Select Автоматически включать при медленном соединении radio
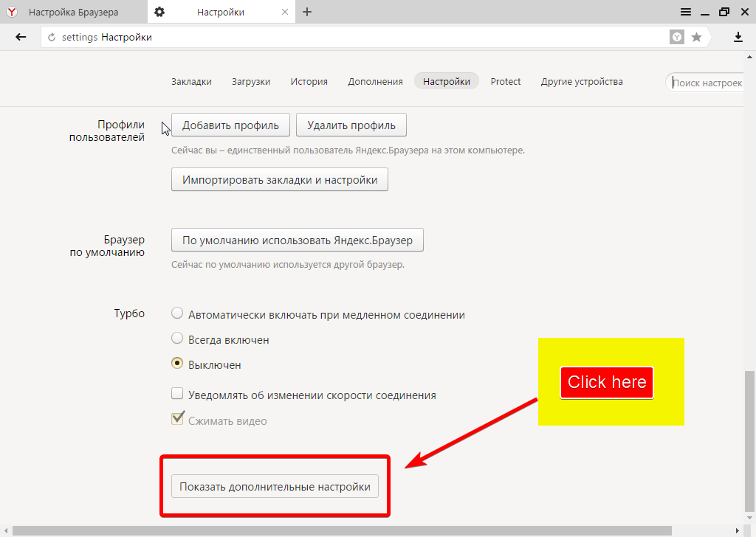Viewport: 756px width, 537px height. point(177,313)
